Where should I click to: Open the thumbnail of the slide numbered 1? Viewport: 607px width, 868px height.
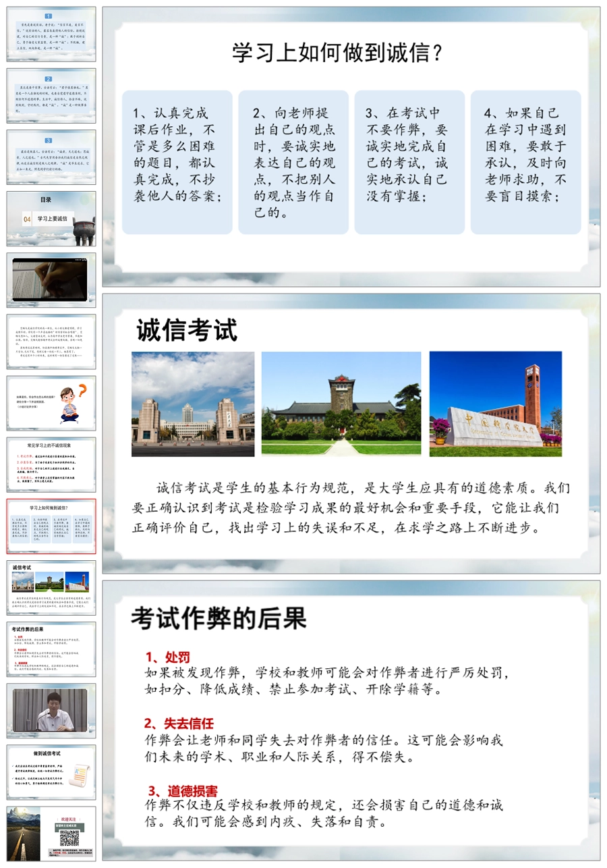point(51,34)
